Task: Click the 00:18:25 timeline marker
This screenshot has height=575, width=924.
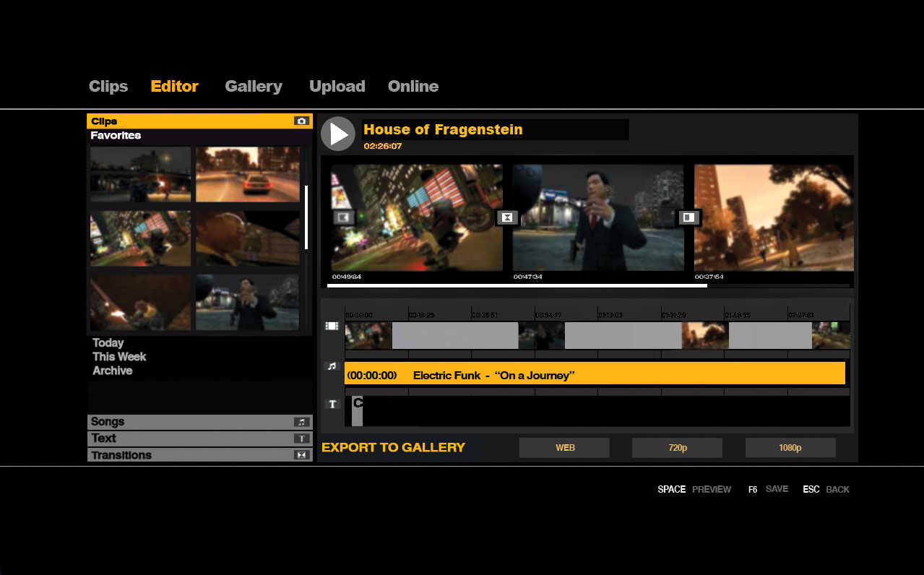Action: click(422, 316)
